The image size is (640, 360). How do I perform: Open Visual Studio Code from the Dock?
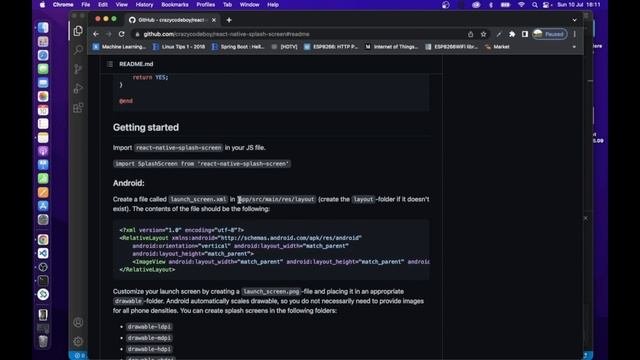pyautogui.click(x=43, y=253)
